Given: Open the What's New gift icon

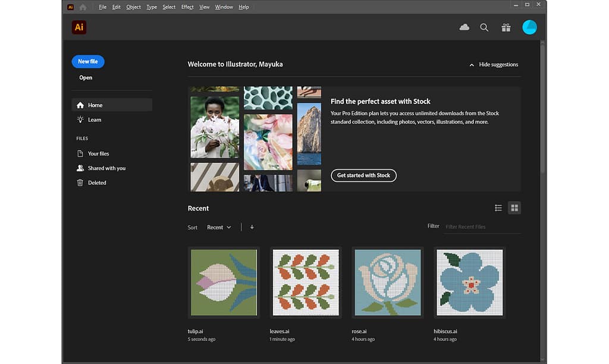Looking at the screenshot, I should click(506, 27).
